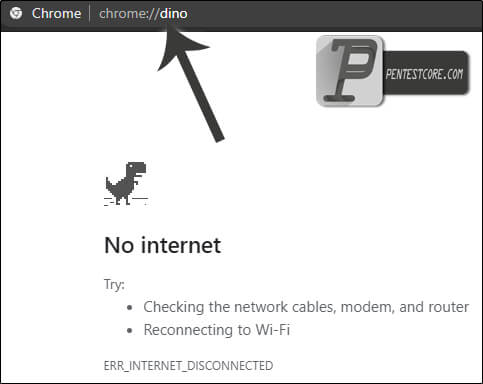Click the T-Rex dinosaur game icon
The height and width of the screenshot is (384, 483).
126,184
